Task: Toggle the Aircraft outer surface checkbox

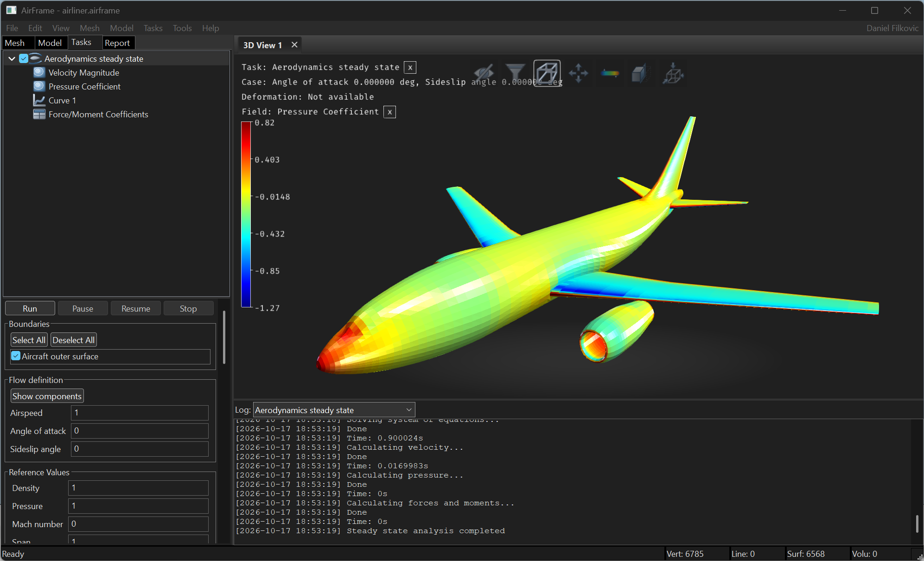Action: tap(16, 356)
